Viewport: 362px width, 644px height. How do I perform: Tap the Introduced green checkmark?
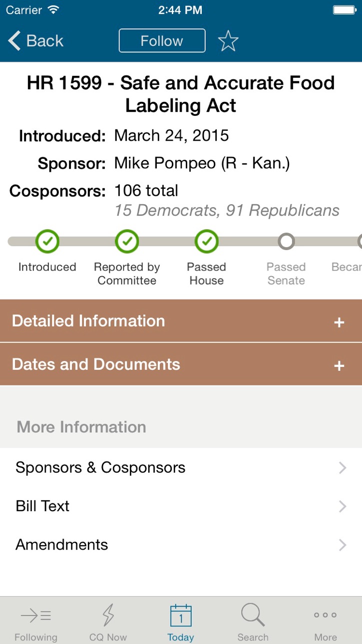point(47,242)
